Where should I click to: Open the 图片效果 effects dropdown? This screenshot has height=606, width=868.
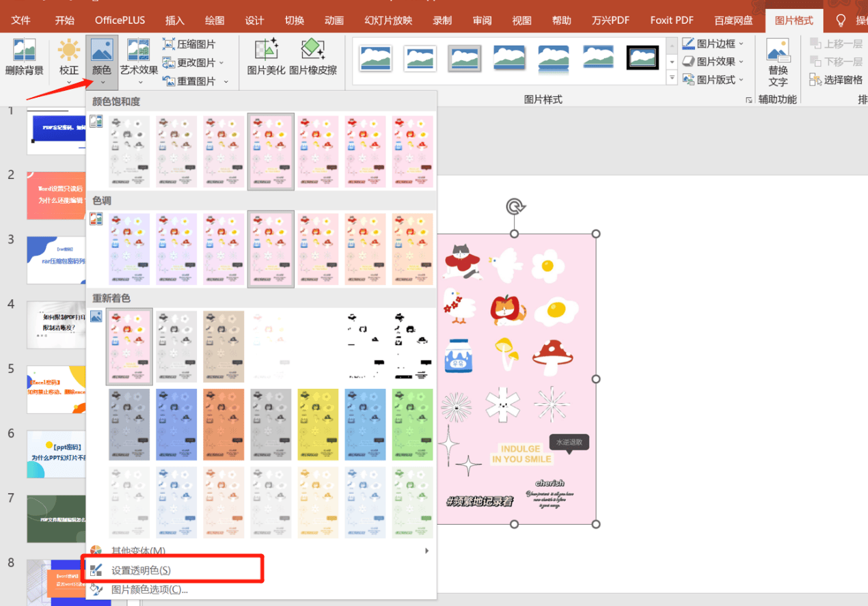(741, 61)
